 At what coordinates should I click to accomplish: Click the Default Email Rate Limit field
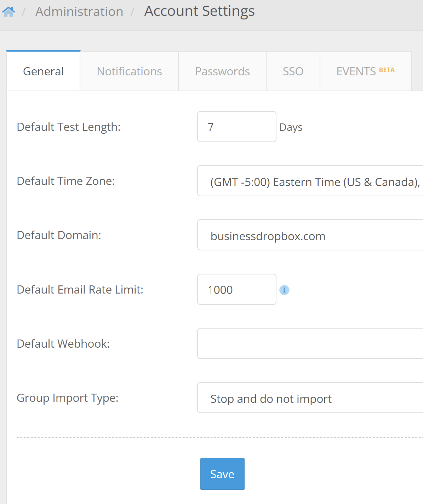click(236, 290)
